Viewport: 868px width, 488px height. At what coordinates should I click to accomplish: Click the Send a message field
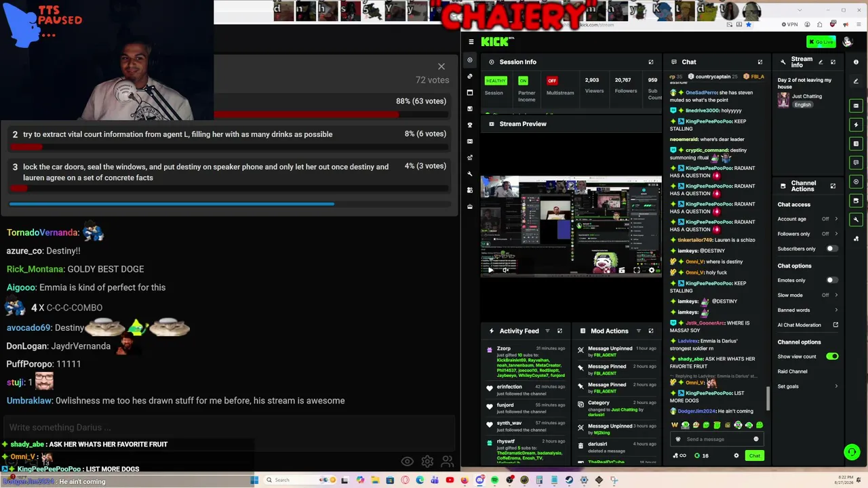[x=717, y=439]
